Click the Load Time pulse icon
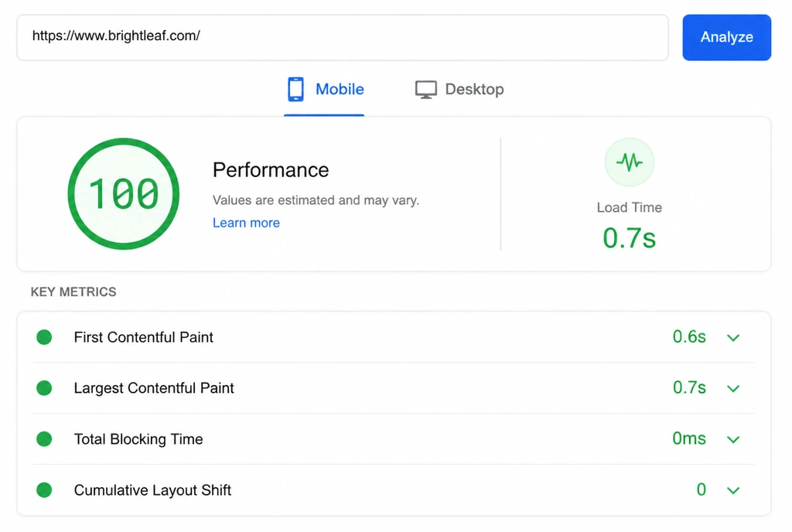The image size is (792, 532). tap(629, 162)
